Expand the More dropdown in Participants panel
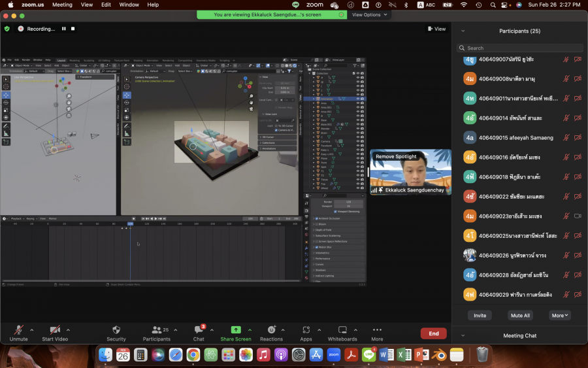 click(560, 315)
